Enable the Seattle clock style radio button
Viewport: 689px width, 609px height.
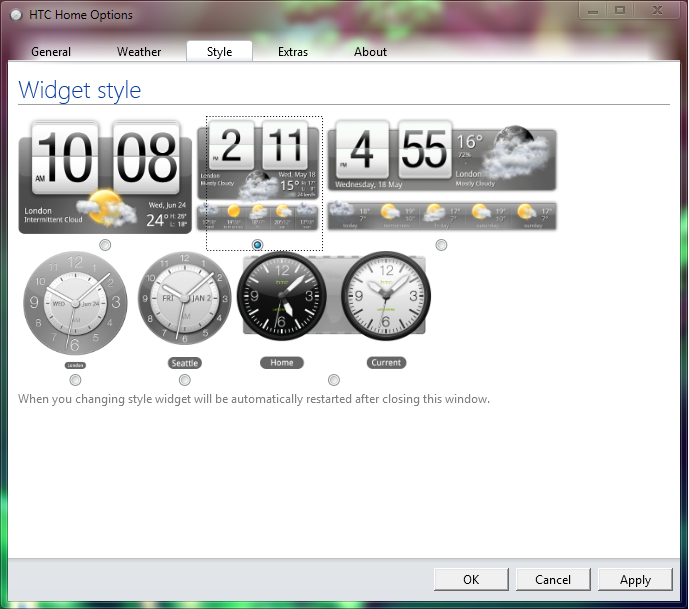click(184, 380)
